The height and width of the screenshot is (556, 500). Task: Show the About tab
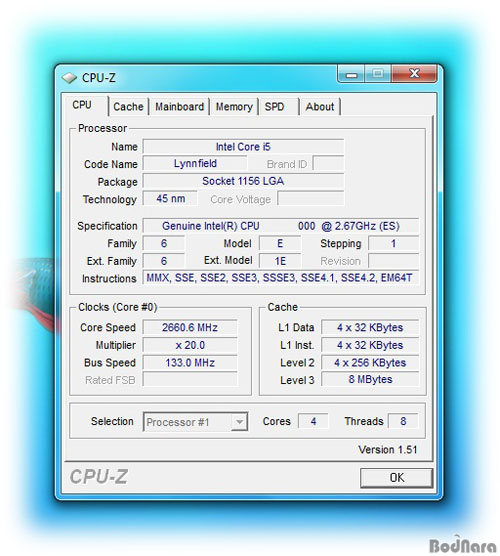pyautogui.click(x=320, y=107)
